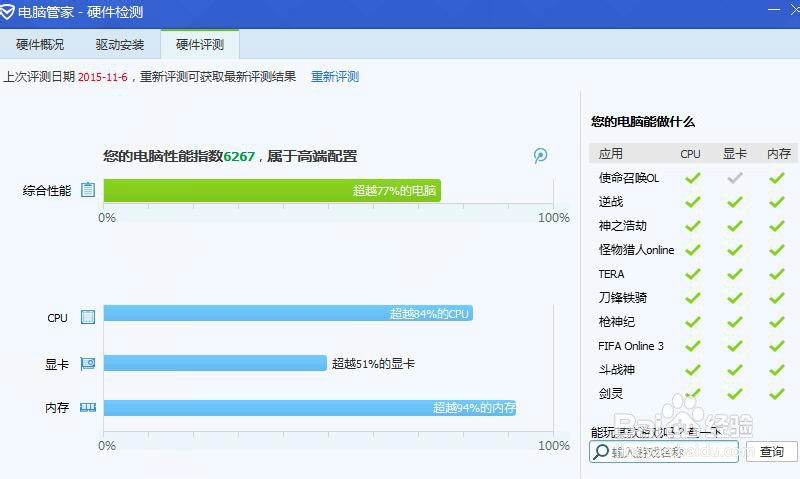This screenshot has width=800, height=479.
Task: Click the CPU chip icon
Action: (x=88, y=317)
